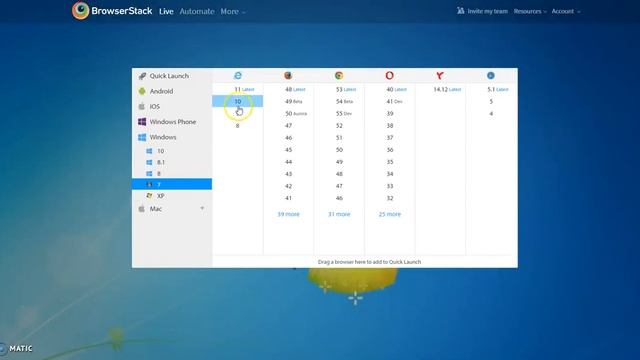This screenshot has width=640, height=360.
Task: Show 31 more Chrome versions
Action: (x=339, y=214)
